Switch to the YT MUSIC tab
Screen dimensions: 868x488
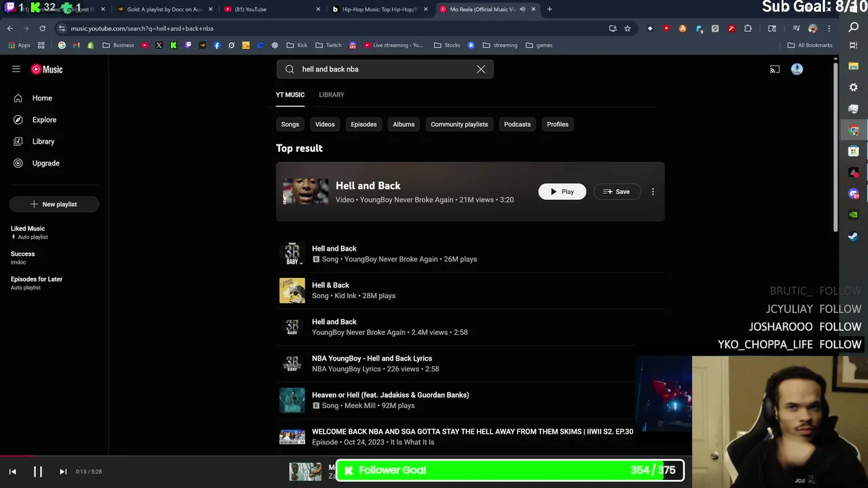coord(290,95)
